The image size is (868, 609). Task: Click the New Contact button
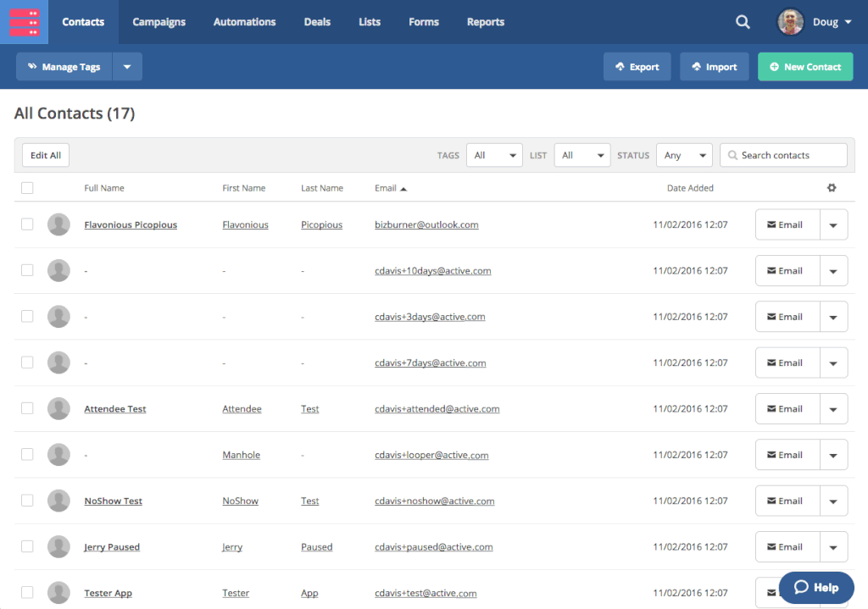click(804, 67)
